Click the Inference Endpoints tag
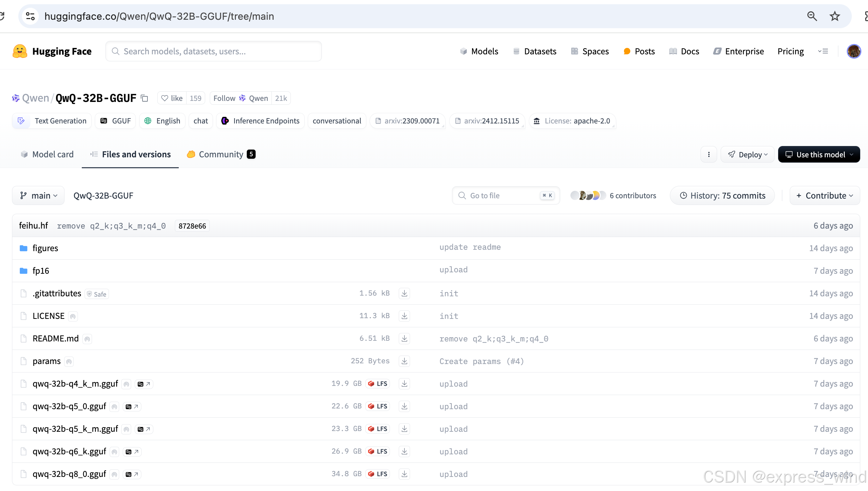This screenshot has width=868, height=491. 260,121
